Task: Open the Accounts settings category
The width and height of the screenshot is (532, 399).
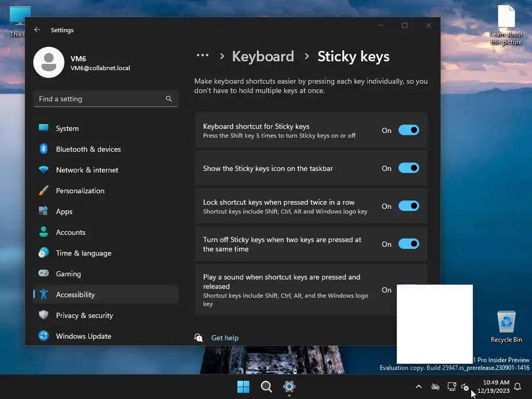Action: click(x=106, y=232)
